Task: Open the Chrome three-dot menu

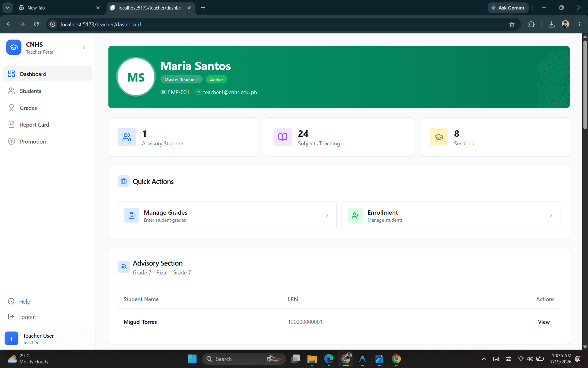Action: coord(579,24)
